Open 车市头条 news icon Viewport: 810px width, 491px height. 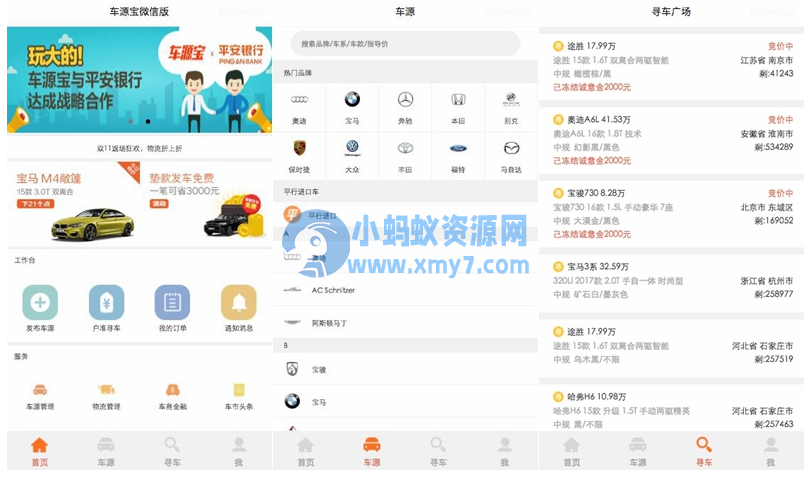coord(239,390)
